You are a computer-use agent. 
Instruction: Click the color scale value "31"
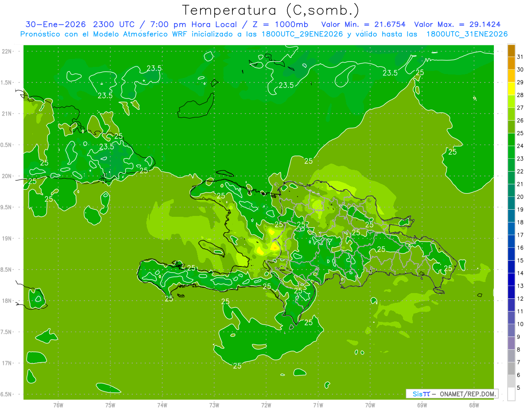(x=520, y=57)
